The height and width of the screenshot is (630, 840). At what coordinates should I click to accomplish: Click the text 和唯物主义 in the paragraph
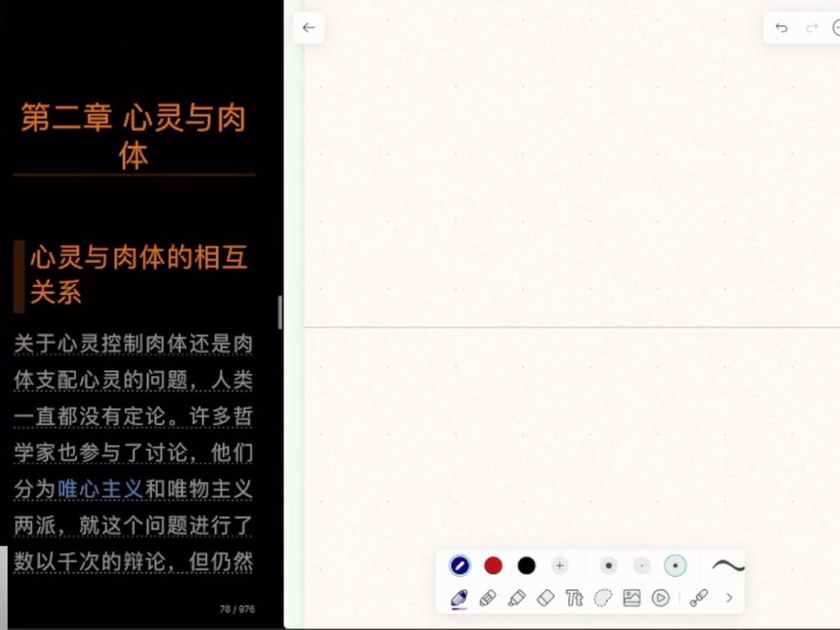click(x=199, y=489)
